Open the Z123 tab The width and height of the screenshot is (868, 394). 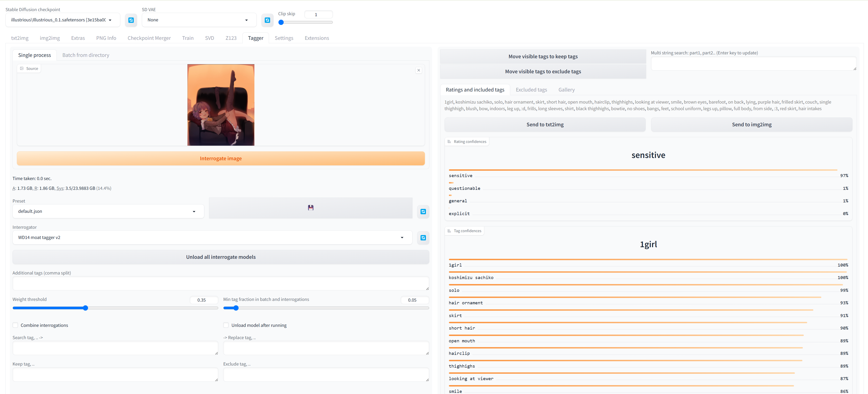tap(231, 38)
